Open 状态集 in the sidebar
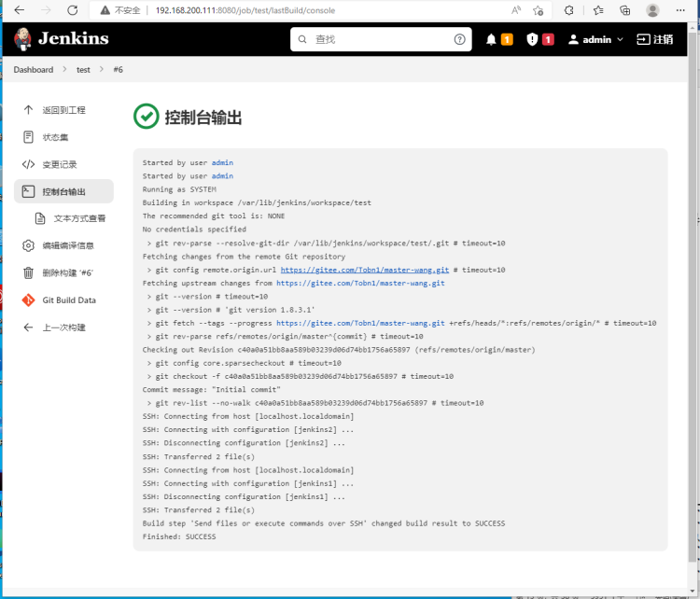Image resolution: width=700 pixels, height=599 pixels. pos(63,137)
